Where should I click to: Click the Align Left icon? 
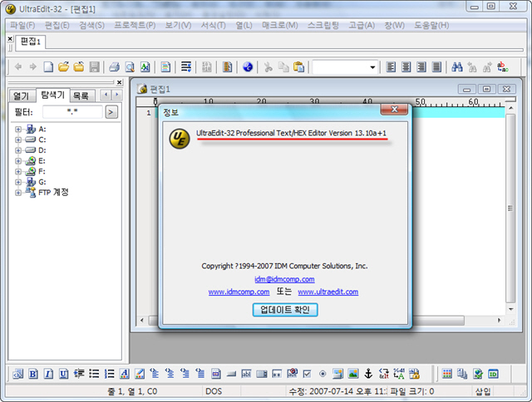point(391,66)
